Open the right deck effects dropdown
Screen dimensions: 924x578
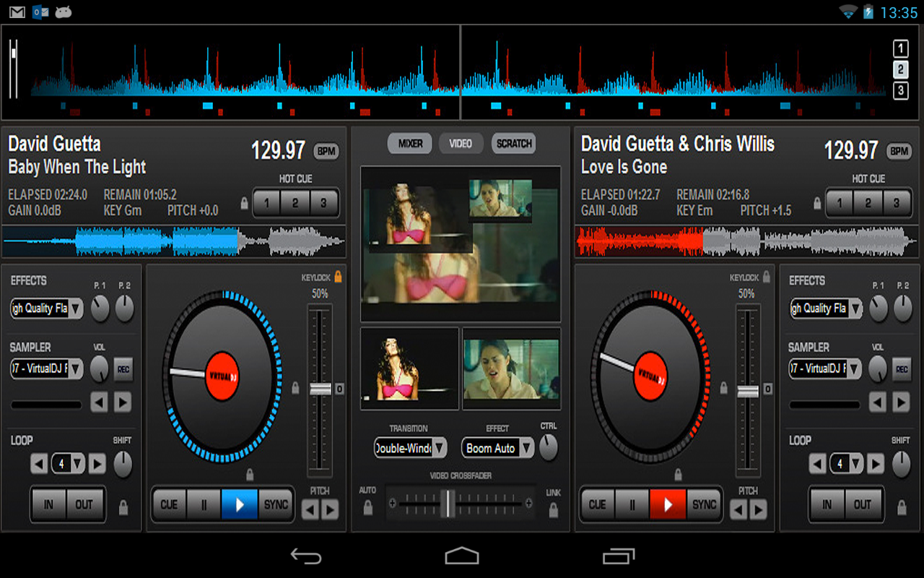[x=826, y=309]
